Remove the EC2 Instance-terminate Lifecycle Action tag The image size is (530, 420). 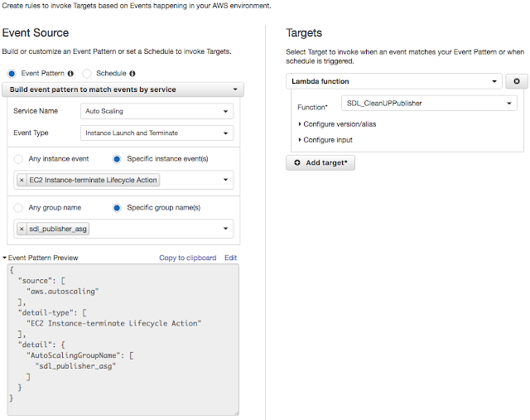pyautogui.click(x=22, y=180)
